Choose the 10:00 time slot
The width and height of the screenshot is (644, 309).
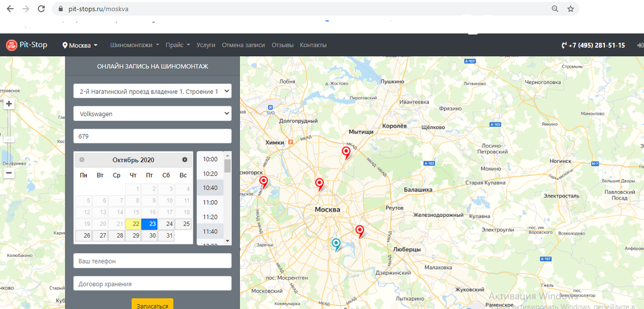pos(210,159)
